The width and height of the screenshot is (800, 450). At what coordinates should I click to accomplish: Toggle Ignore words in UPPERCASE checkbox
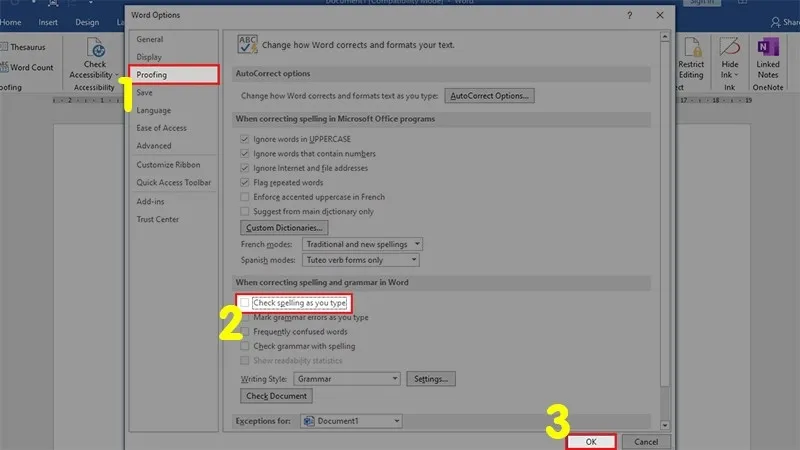click(x=245, y=139)
